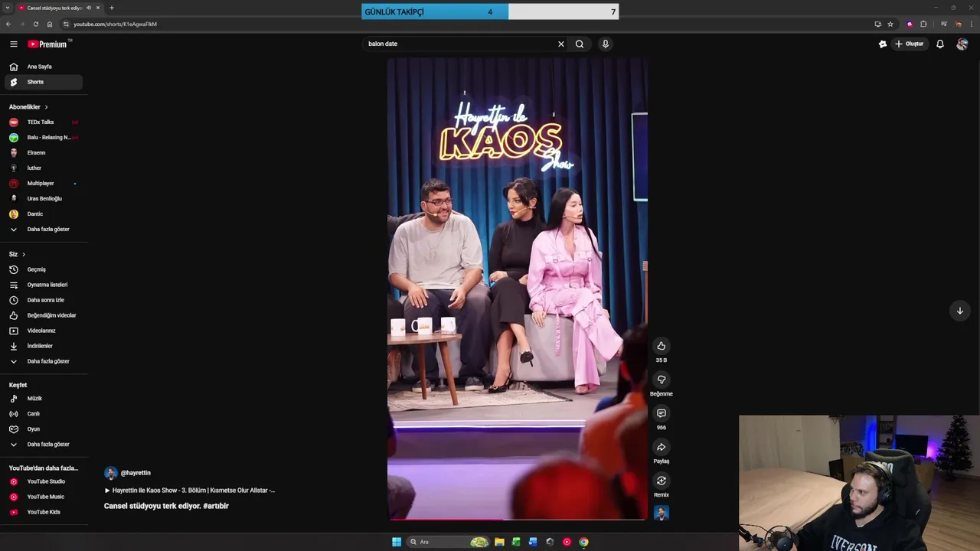Open the Balu - Relaxing subscription
The image size is (980, 551).
(x=44, y=137)
